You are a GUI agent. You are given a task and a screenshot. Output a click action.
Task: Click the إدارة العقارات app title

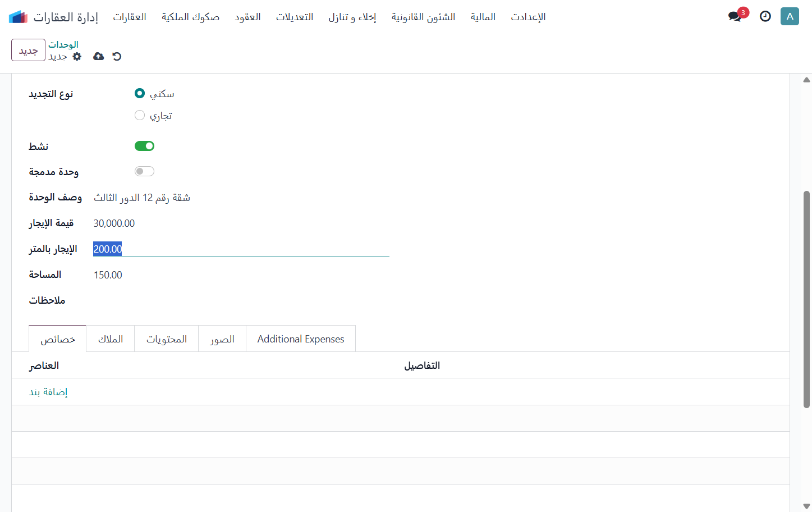66,17
